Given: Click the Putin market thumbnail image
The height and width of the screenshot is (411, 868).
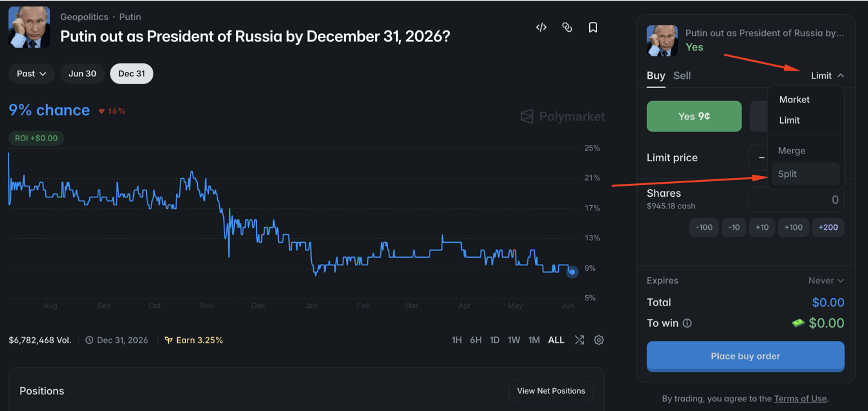Looking at the screenshot, I should 29,27.
